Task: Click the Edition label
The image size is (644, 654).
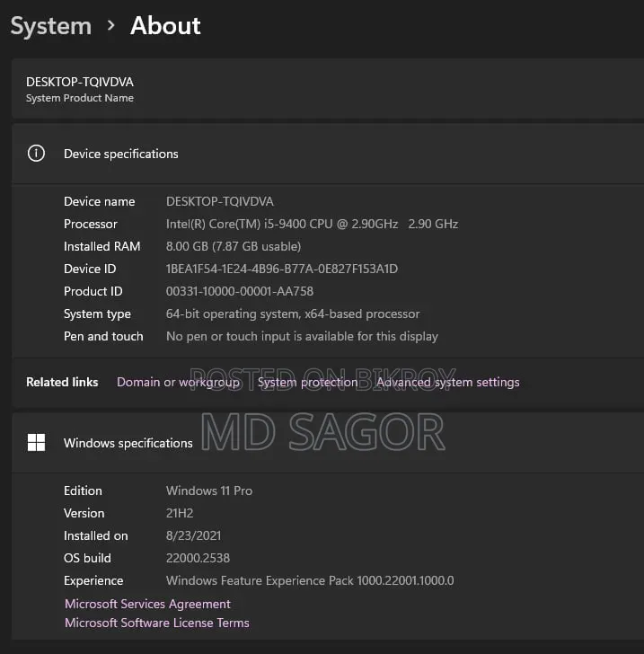Action: pos(83,490)
